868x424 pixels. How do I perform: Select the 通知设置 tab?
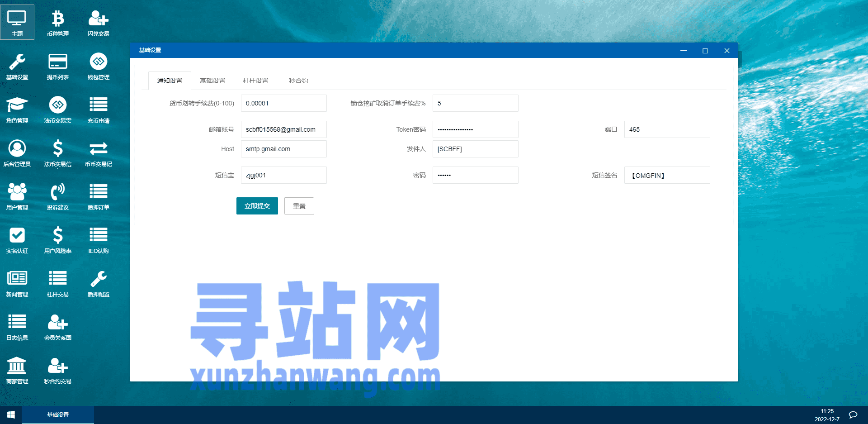click(x=170, y=81)
